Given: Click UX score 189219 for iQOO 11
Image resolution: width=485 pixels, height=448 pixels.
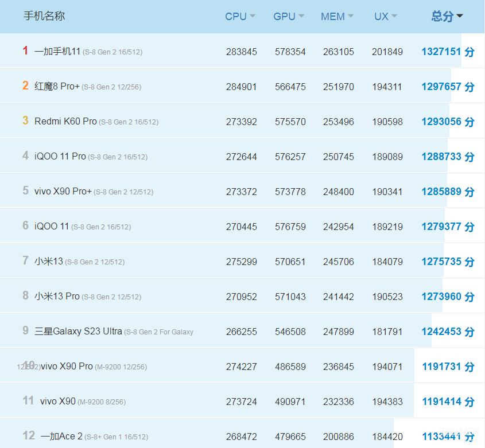Looking at the screenshot, I should [387, 227].
